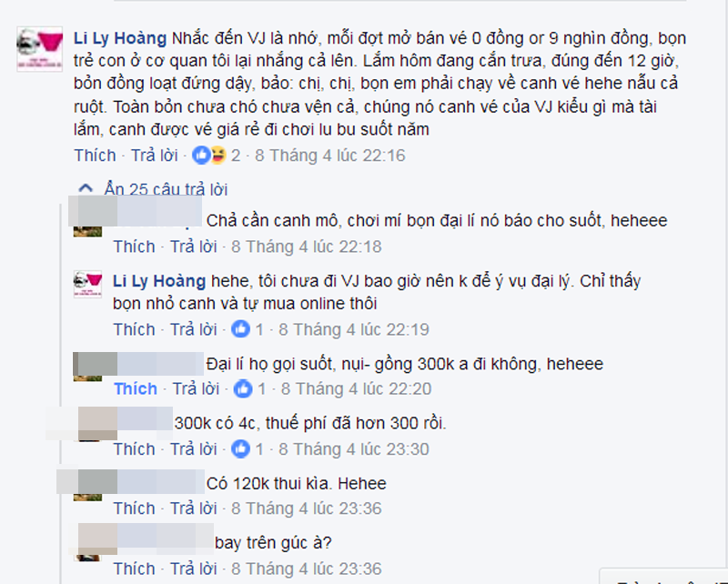Like the main comment about VJ tickets
This screenshot has height=584, width=728.
tap(95, 155)
